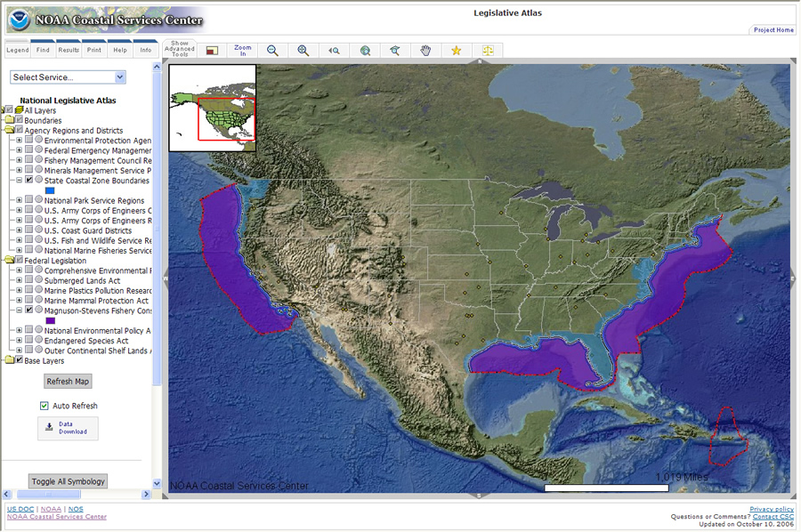Open the Find tab

[43, 49]
